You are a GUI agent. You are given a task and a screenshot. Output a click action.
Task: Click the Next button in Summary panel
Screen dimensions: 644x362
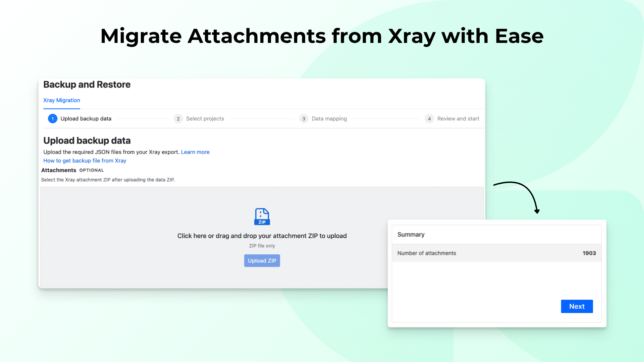(577, 306)
